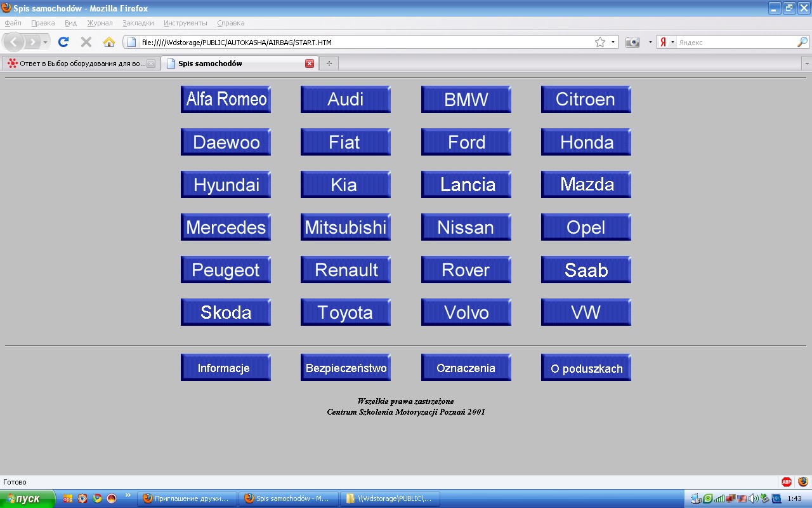Open search engine Yandex dropdown
Viewport: 812px width, 508px height.
[x=672, y=42]
